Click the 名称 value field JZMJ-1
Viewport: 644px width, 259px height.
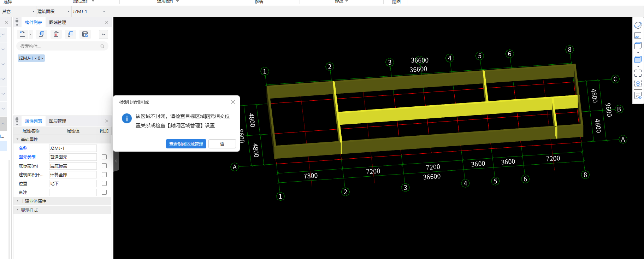[73, 148]
